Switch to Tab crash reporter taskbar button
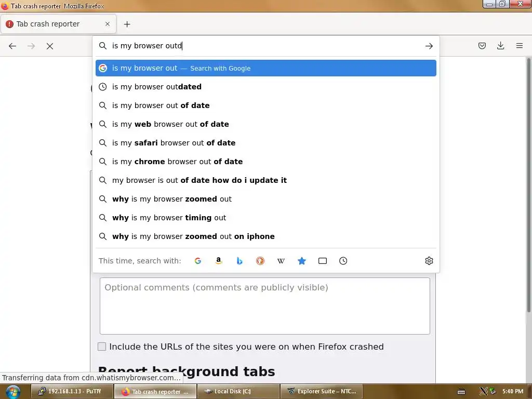532x399 pixels. (x=155, y=391)
